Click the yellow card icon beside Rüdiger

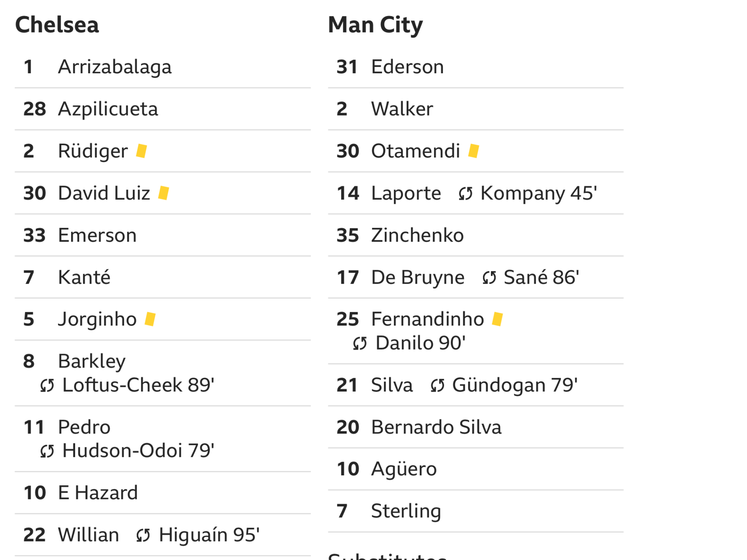pyautogui.click(x=141, y=151)
